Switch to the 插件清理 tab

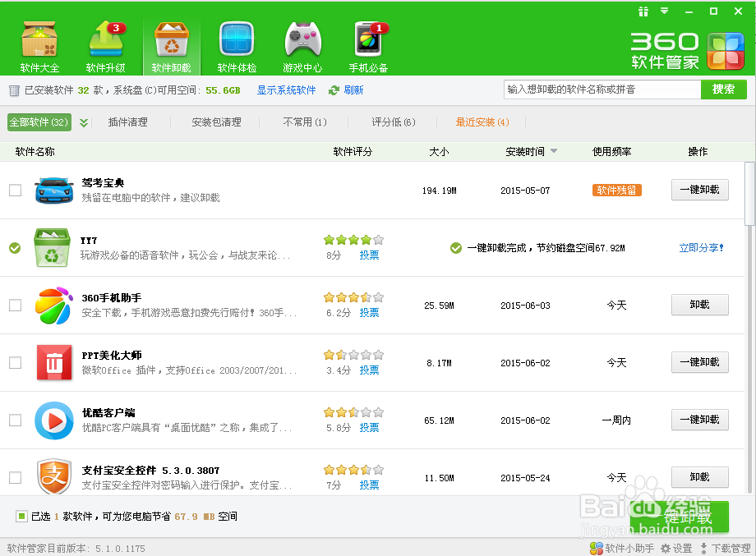127,122
